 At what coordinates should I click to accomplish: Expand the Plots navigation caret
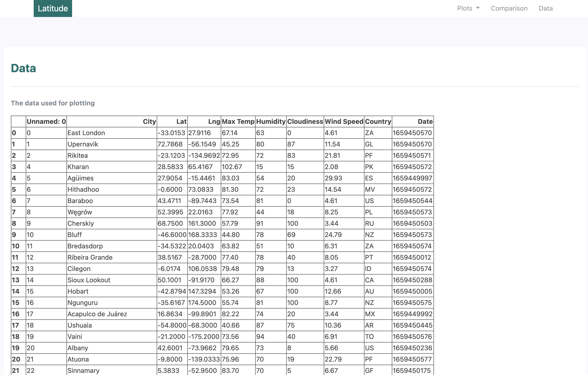click(478, 8)
